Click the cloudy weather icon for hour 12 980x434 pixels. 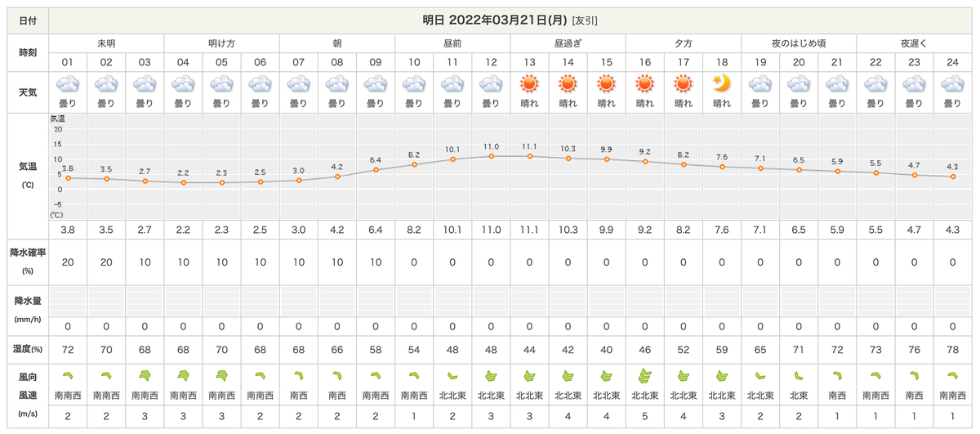pos(491,83)
